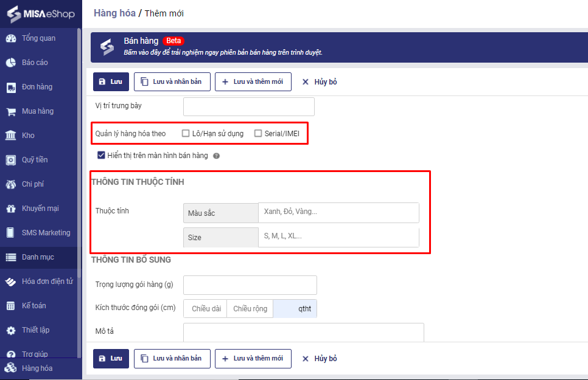Tick the Serial/IMEI checkbox
588x380 pixels.
258,133
